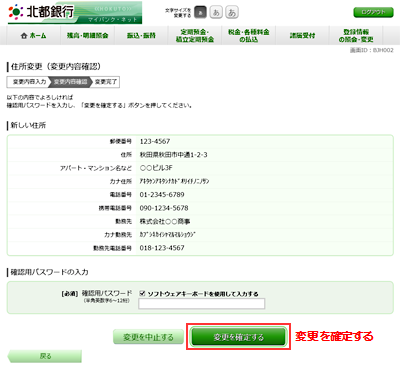The width and height of the screenshot is (400, 369).
Task: Click the 変更内容入力 step
Action: pos(29,82)
